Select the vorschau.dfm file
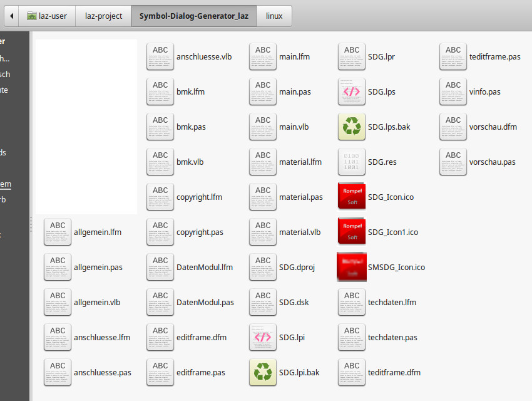Image resolution: width=532 pixels, height=401 pixels. (493, 127)
